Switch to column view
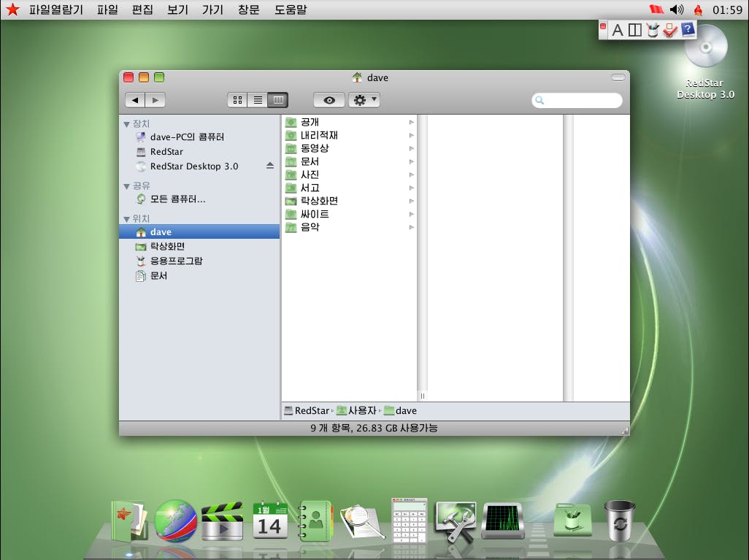The height and width of the screenshot is (560, 749). (278, 100)
